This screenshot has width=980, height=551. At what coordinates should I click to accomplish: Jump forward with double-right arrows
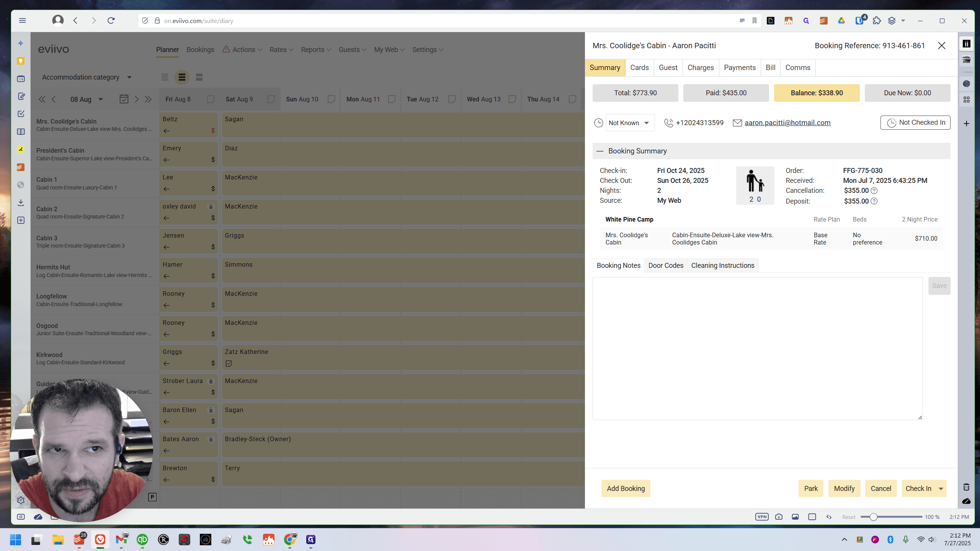[148, 99]
